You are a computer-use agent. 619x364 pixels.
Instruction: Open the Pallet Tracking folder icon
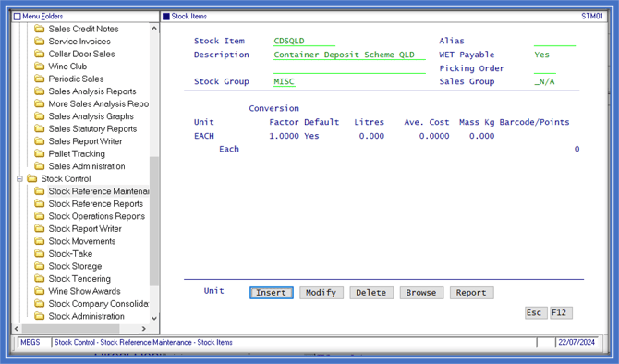pyautogui.click(x=39, y=153)
